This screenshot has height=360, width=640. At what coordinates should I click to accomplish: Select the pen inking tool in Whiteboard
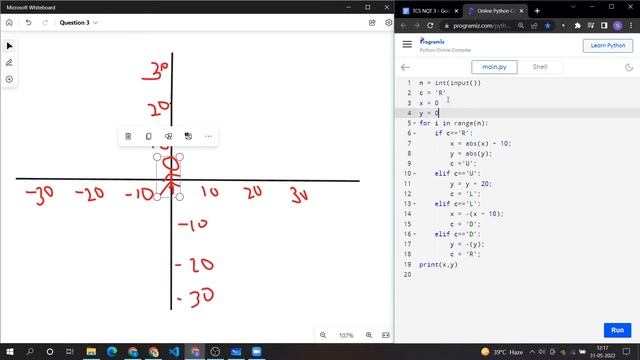point(9,62)
